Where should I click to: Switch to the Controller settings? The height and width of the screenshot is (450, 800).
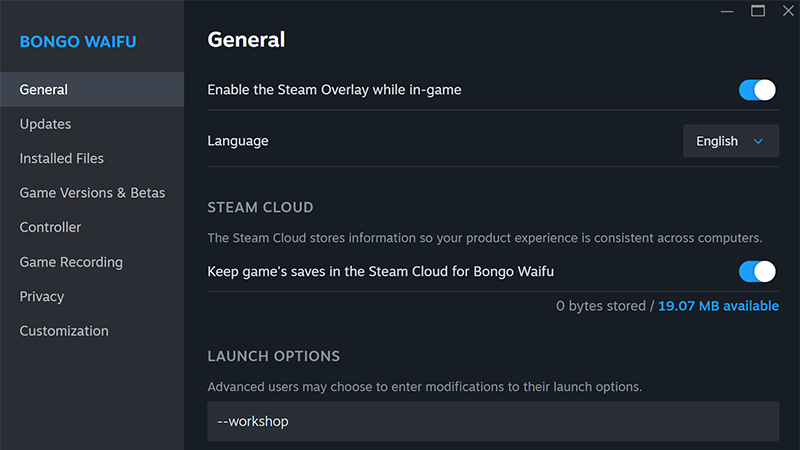[x=50, y=227]
